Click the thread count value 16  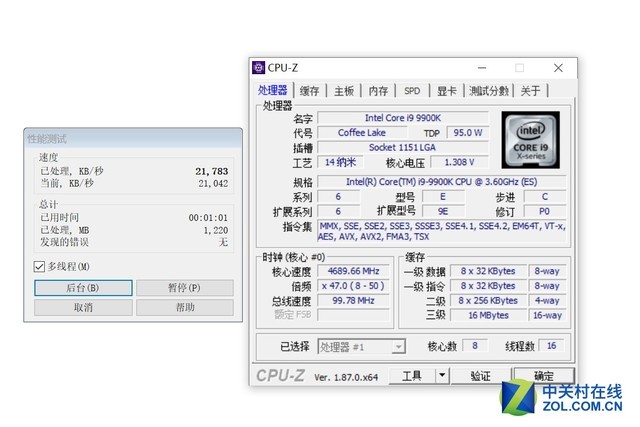pos(551,346)
